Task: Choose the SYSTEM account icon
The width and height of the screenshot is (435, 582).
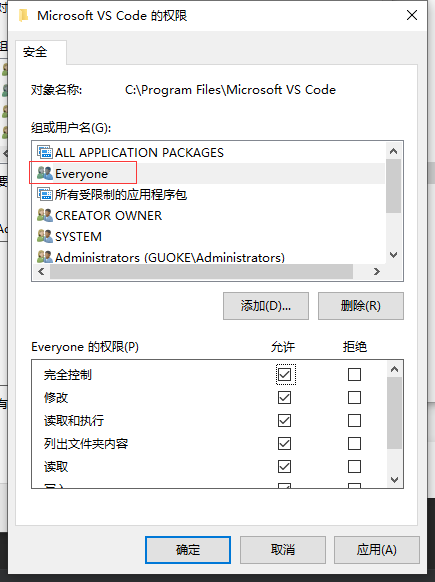Action: click(x=45, y=236)
